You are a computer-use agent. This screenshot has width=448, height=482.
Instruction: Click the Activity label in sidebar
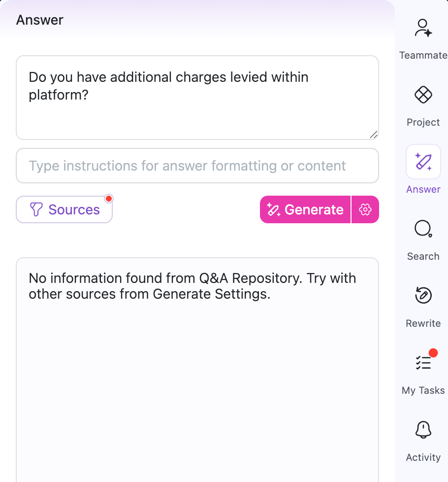pyautogui.click(x=423, y=457)
